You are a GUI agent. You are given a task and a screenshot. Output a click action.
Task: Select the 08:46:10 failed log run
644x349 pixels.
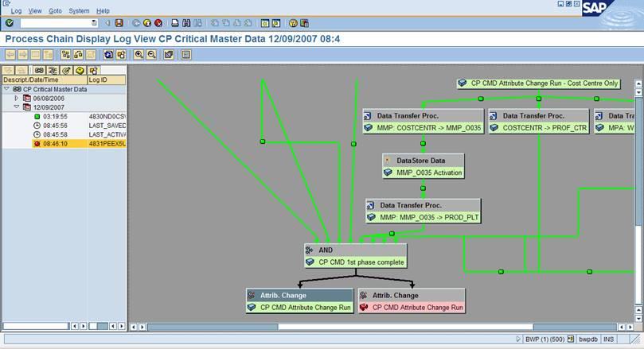(x=79, y=144)
